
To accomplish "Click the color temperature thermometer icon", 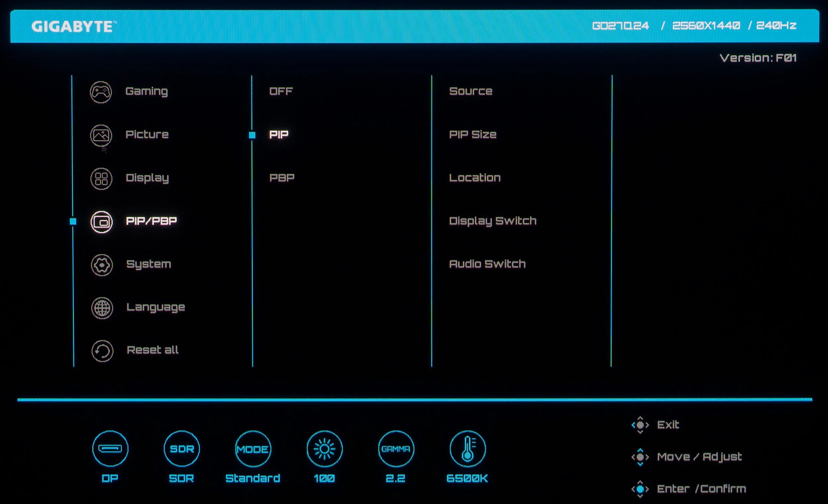I will [467, 449].
